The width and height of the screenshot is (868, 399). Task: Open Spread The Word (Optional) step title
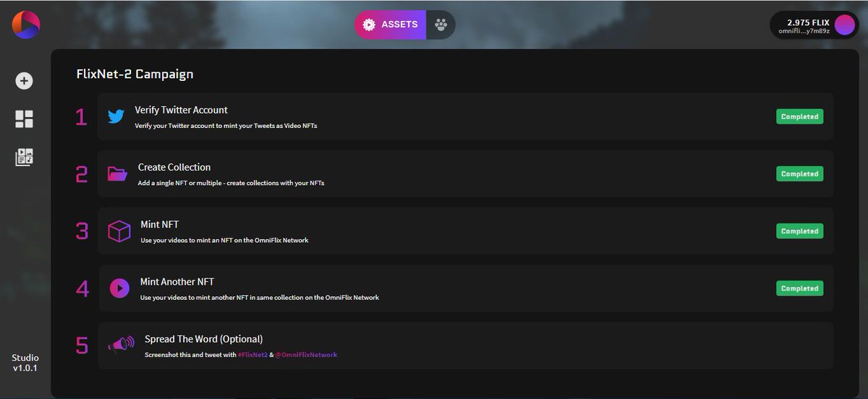[203, 339]
